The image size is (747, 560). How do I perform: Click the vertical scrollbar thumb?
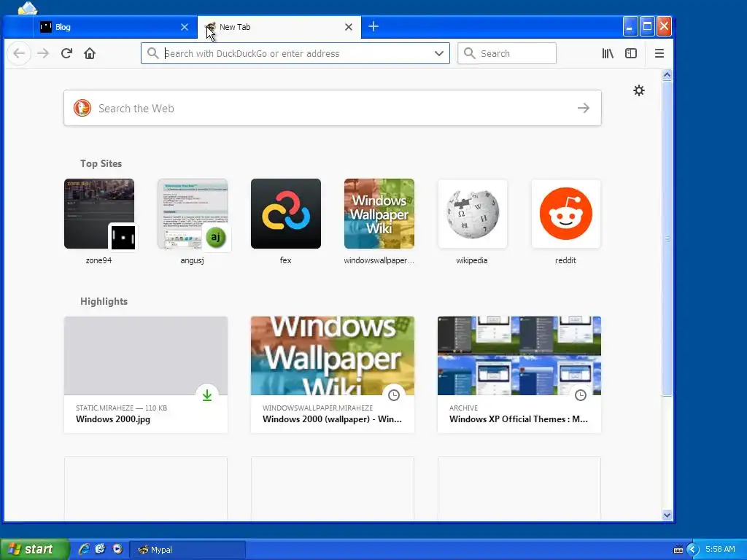click(667, 238)
